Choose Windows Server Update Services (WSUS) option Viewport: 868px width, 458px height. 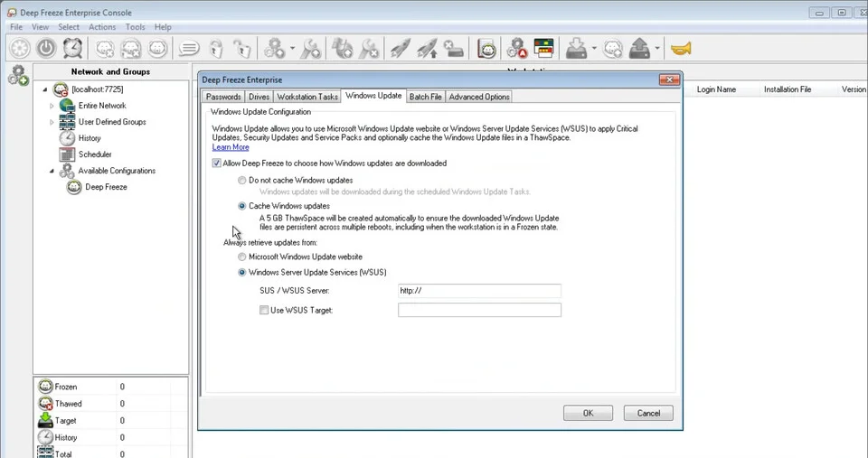(242, 272)
